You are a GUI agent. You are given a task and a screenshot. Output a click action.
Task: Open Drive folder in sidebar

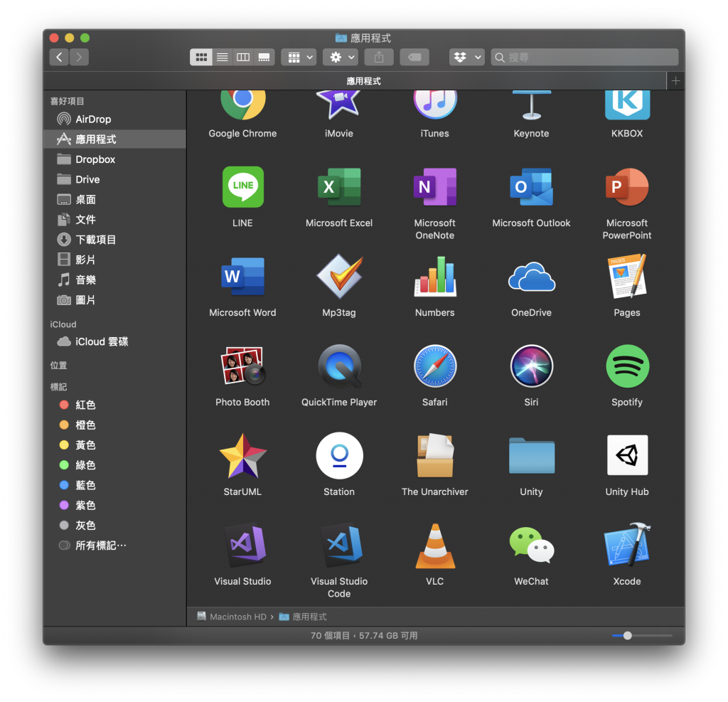click(114, 179)
